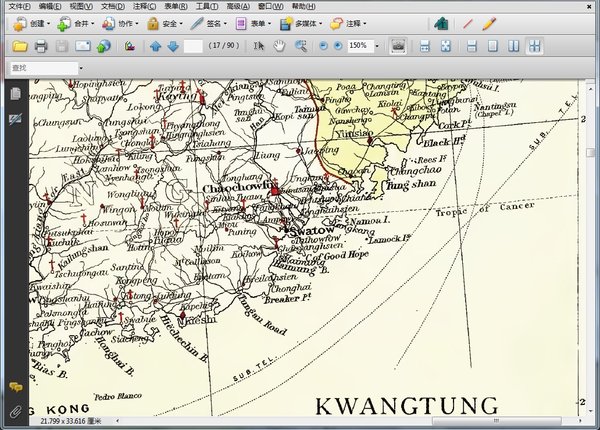
Task: Open the 帮助(H) menu
Action: tap(303, 6)
